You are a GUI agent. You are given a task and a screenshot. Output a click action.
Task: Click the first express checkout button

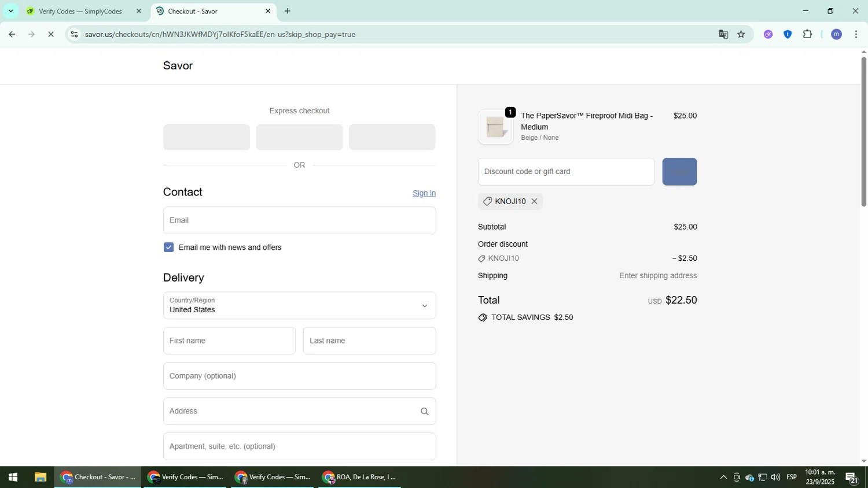click(x=207, y=137)
